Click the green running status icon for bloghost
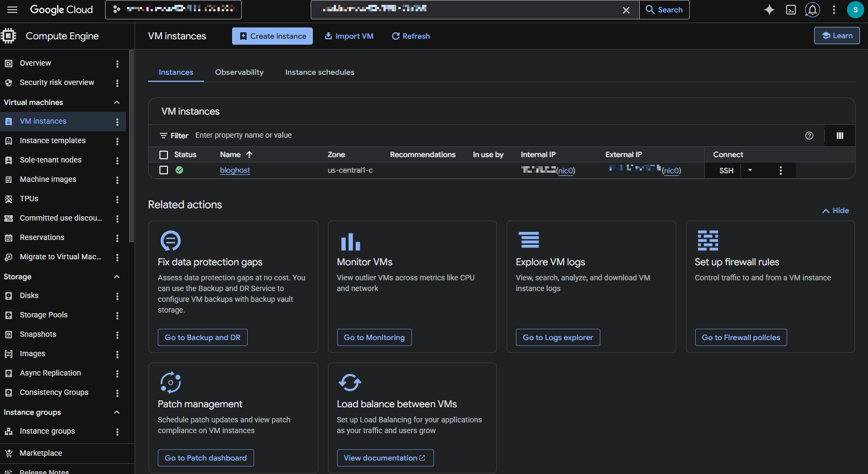Screen dimensions: 868x474 point(179,170)
